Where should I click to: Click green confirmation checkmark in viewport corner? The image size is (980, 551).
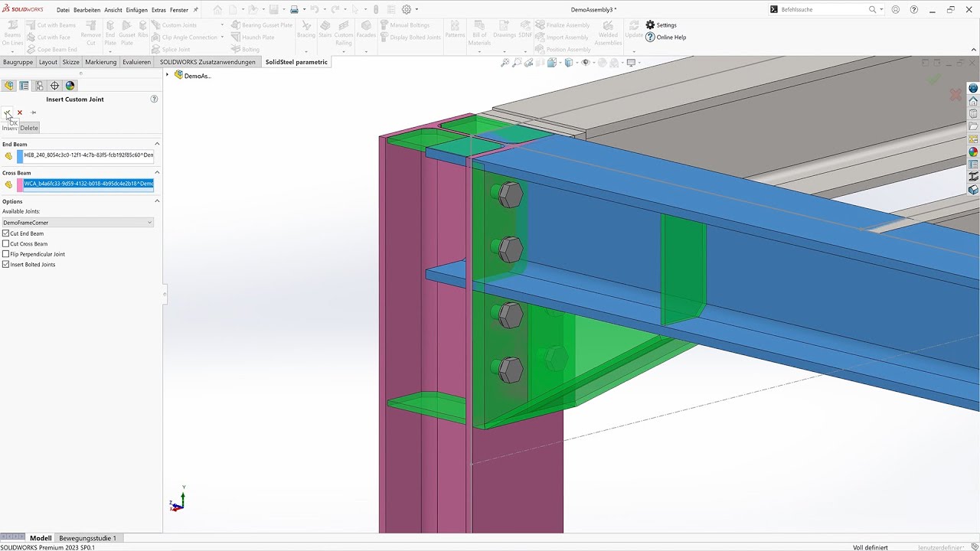933,79
